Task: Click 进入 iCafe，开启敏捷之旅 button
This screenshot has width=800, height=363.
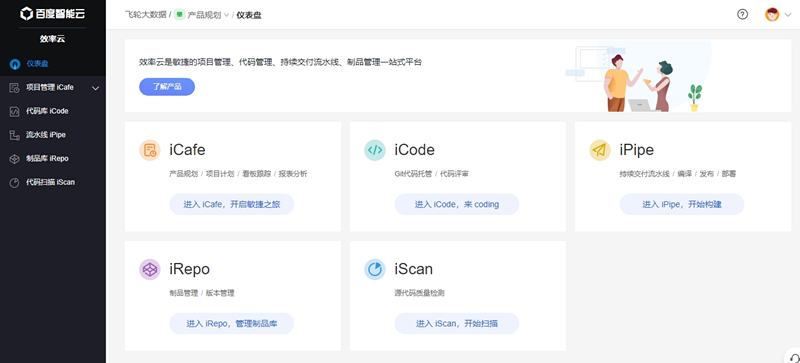Action: coord(232,204)
